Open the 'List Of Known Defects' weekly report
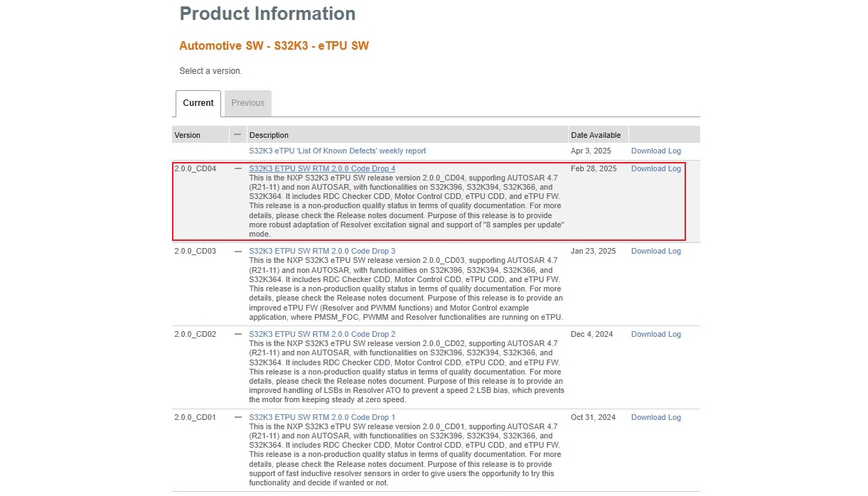Image resolution: width=868 pixels, height=496 pixels. (x=338, y=151)
